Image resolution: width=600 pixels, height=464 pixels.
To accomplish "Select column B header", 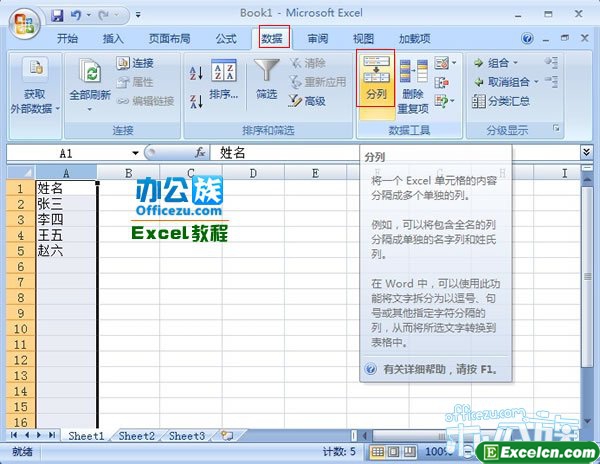I will click(129, 173).
